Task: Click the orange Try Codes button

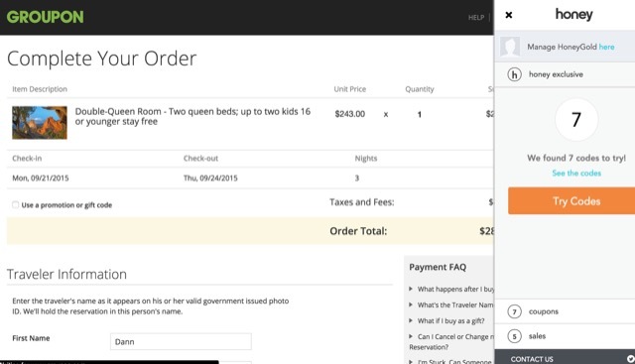Action: coord(571,200)
